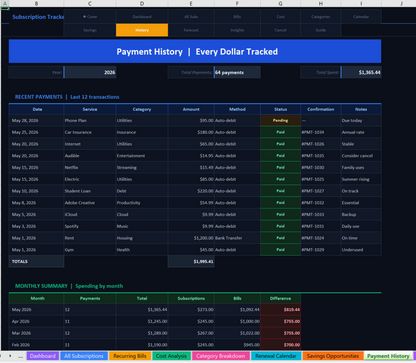Image resolution: width=416 pixels, height=363 pixels.
Task: Open the Savings Opportunities sheet tab
Action: [x=333, y=356]
